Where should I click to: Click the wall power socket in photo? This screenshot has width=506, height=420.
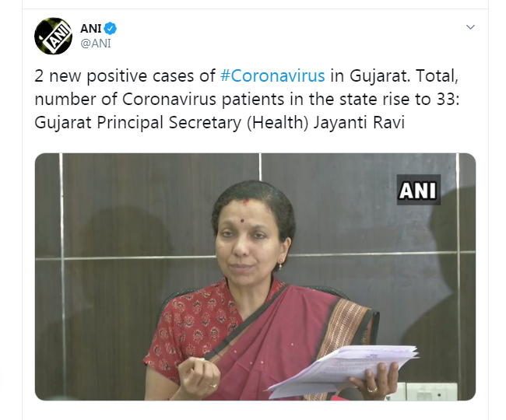tap(431, 391)
